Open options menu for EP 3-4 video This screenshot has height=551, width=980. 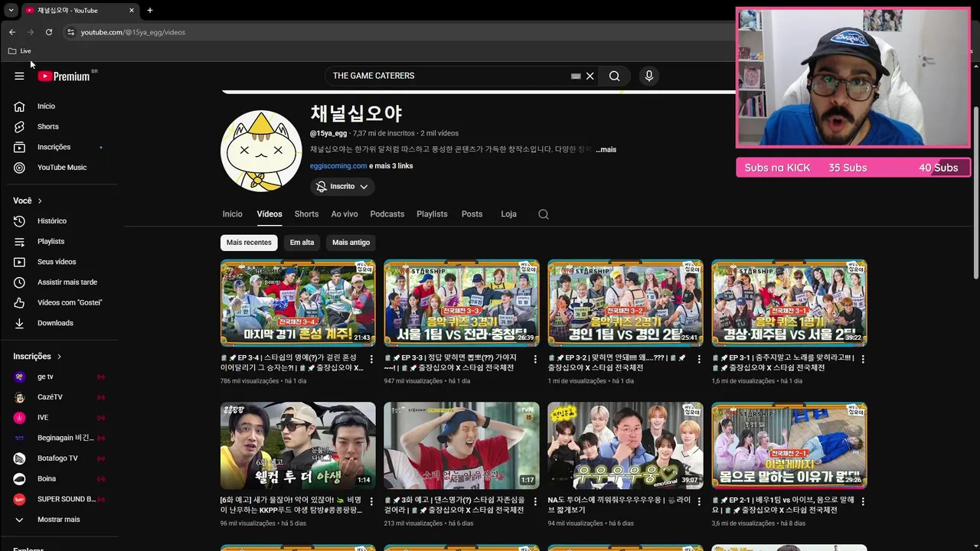tap(372, 359)
